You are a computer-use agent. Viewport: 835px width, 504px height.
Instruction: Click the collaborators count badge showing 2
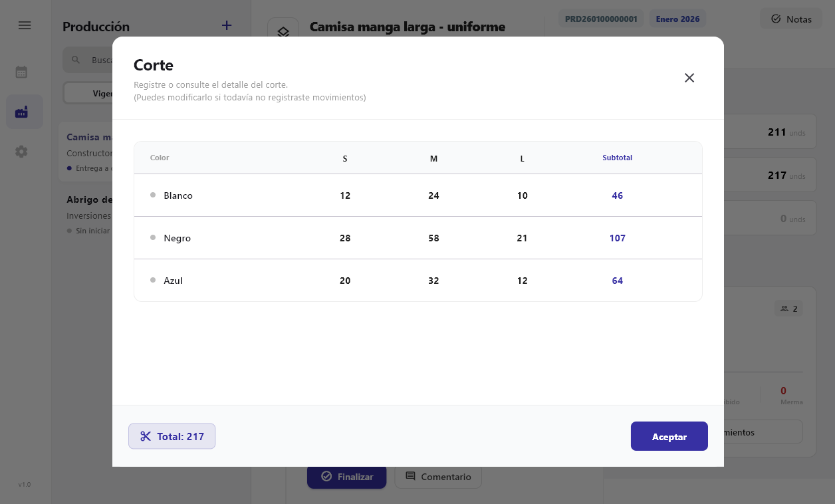[788, 309]
